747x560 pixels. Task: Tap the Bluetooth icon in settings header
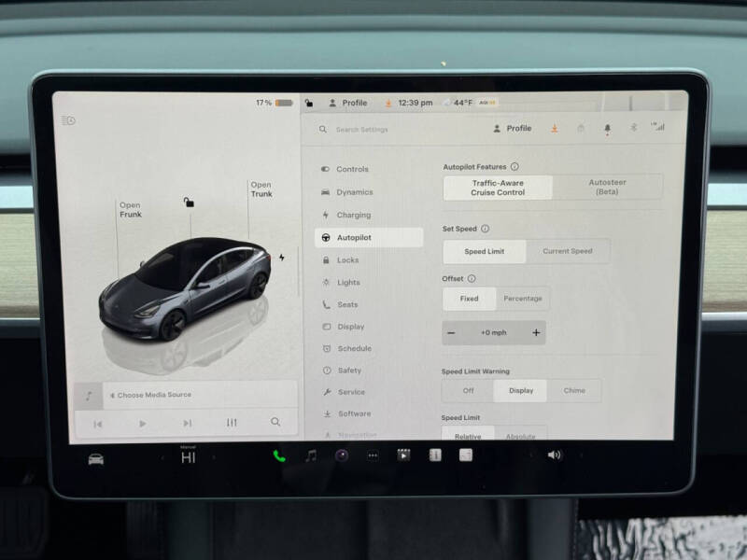pos(633,128)
